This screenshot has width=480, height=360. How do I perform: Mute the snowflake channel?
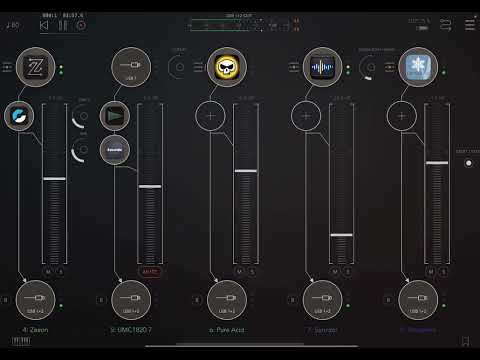pos(431,272)
